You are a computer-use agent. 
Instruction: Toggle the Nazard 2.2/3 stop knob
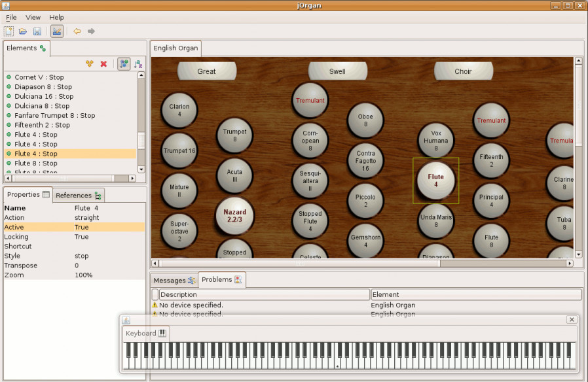[234, 216]
